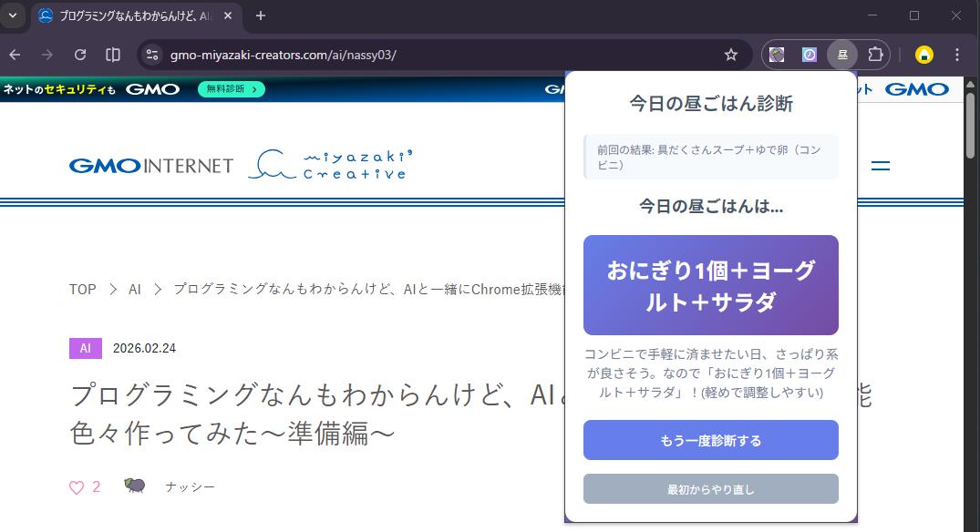980x532 pixels.
Task: Click the TOP breadcrumb link
Action: 82,289
